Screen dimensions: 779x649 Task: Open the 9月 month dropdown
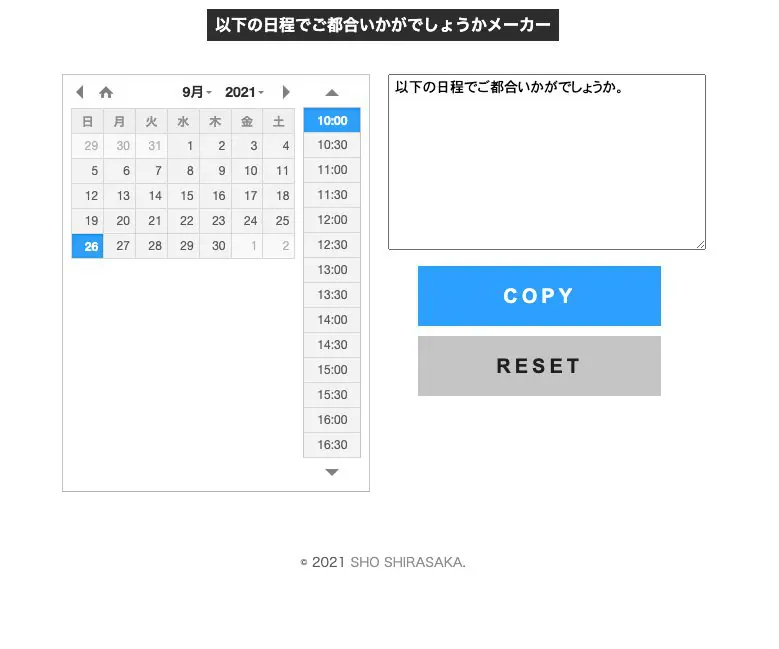[x=196, y=92]
